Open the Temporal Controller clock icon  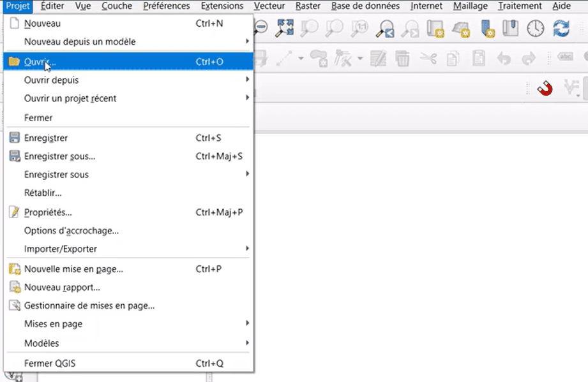click(536, 29)
